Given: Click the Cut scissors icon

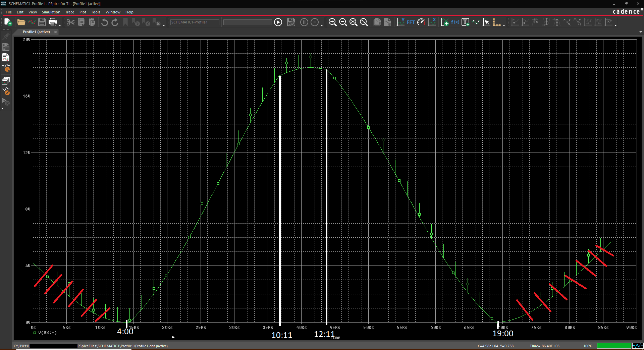Looking at the screenshot, I should pyautogui.click(x=70, y=22).
